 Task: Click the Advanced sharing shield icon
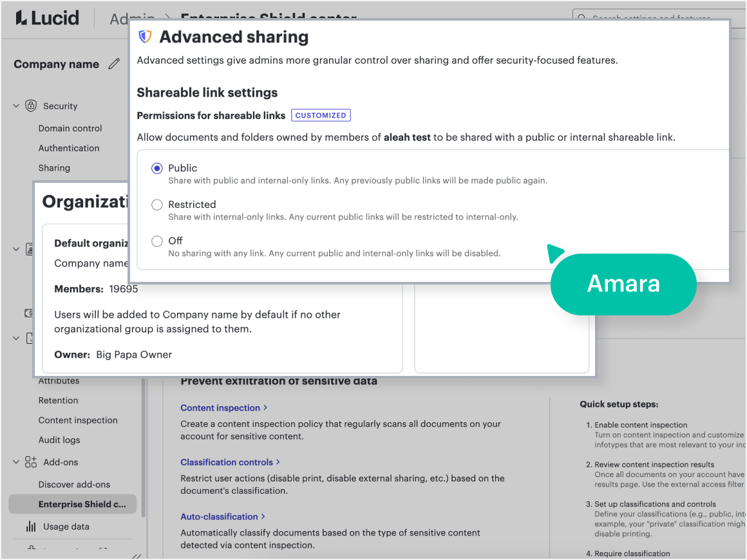(x=145, y=37)
